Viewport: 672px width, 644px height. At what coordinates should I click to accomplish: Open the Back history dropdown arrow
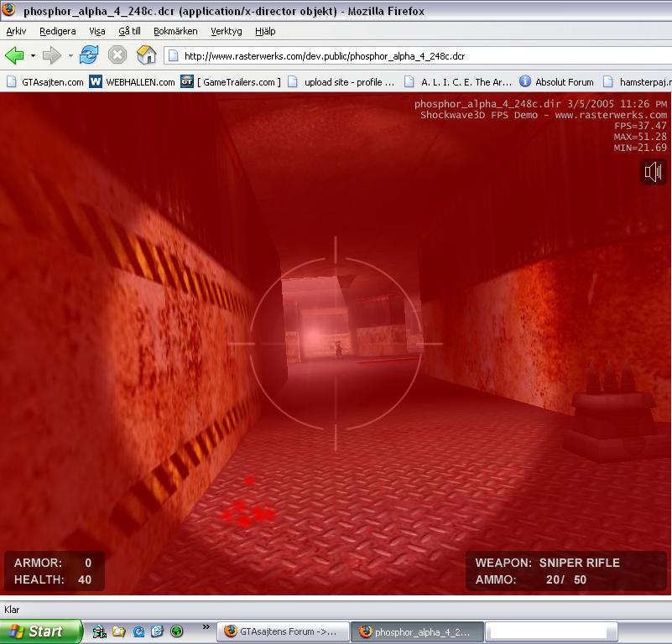[33, 55]
